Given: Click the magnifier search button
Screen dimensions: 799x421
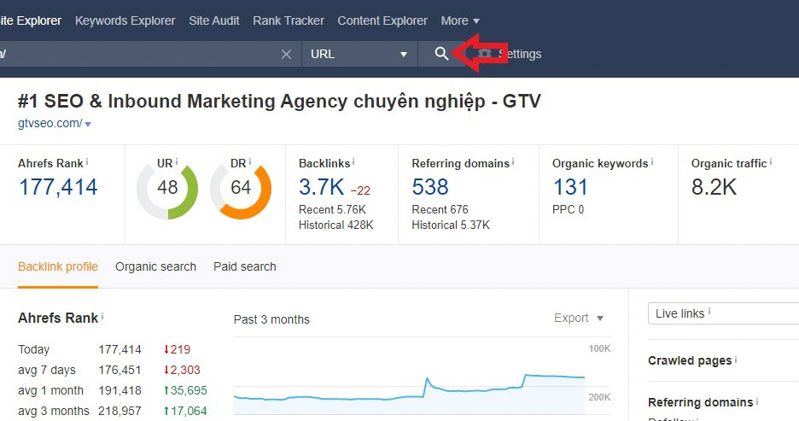Looking at the screenshot, I should click(441, 54).
